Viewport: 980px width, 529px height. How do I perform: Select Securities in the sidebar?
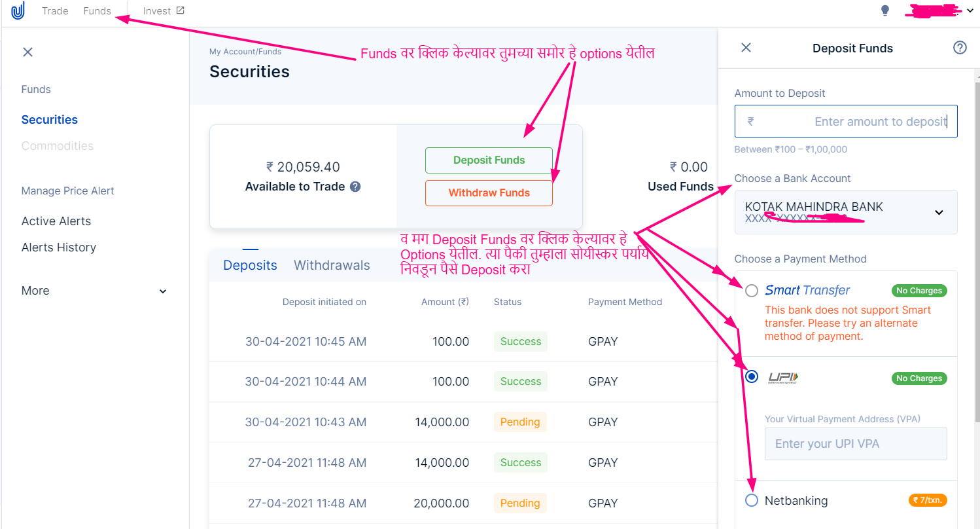click(x=50, y=120)
